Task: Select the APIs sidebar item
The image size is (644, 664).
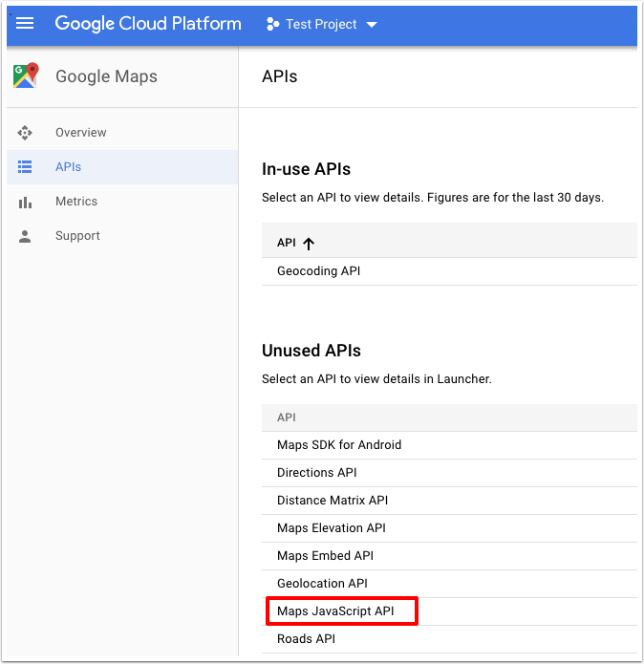Action: click(x=122, y=167)
